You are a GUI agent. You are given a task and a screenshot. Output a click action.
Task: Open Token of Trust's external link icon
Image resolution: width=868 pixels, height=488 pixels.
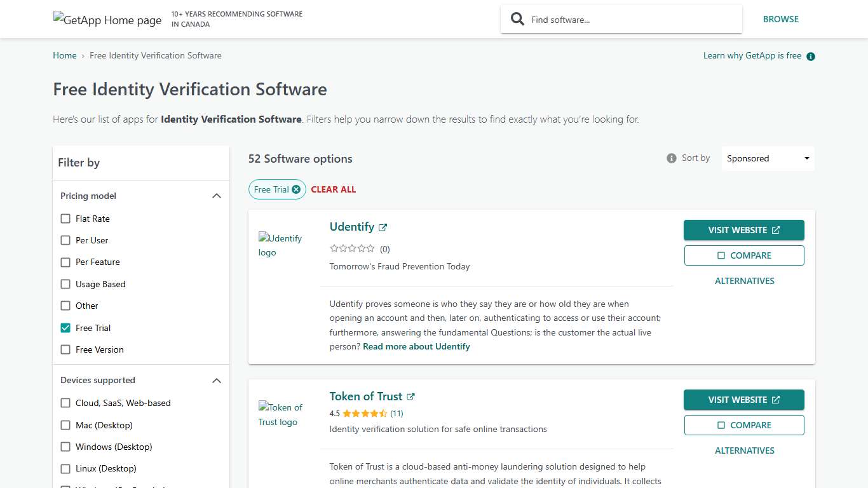411,395
